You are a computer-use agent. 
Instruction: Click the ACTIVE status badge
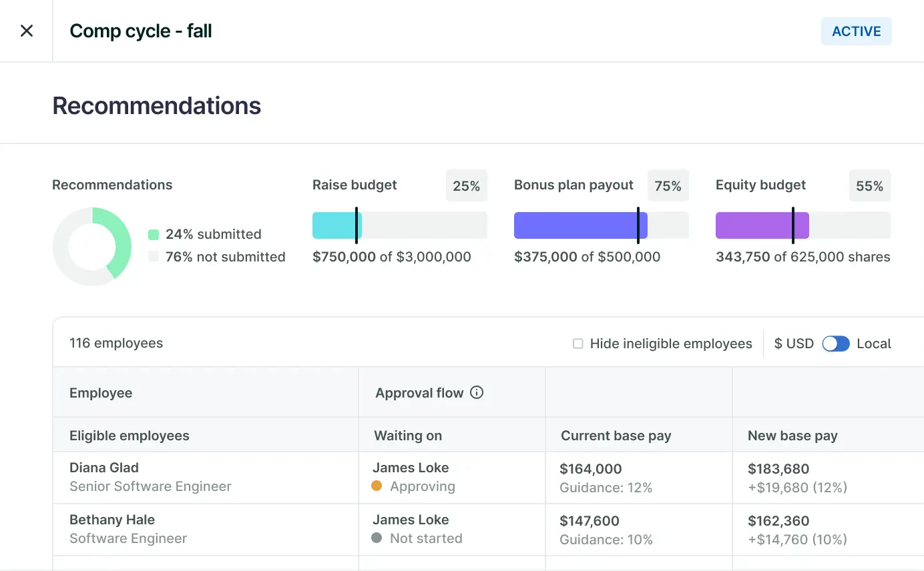pyautogui.click(x=857, y=31)
